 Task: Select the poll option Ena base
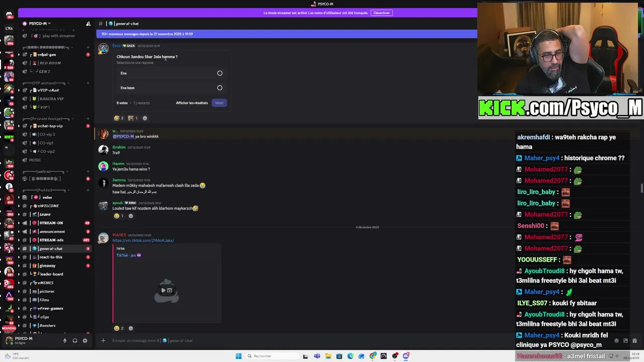click(x=171, y=88)
